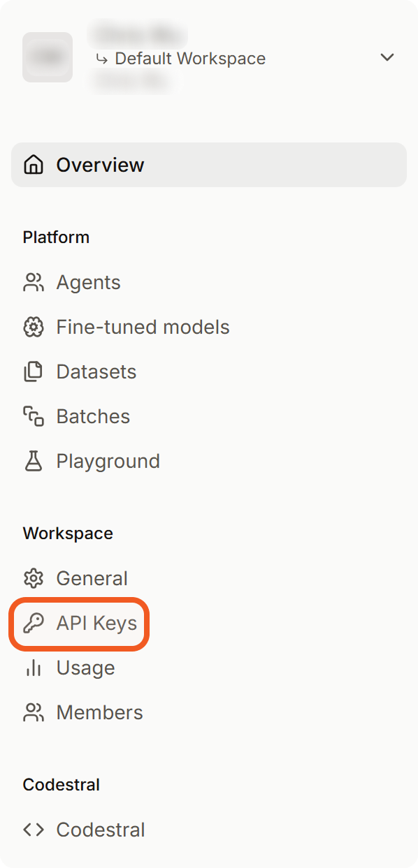Click the Fine-tuned models icon
The width and height of the screenshot is (418, 868).
[33, 327]
